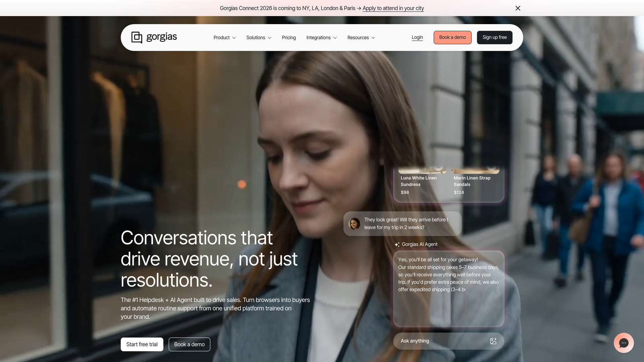Click the image upload icon beside Ask anything
Screen dimensions: 644x362
click(493, 341)
